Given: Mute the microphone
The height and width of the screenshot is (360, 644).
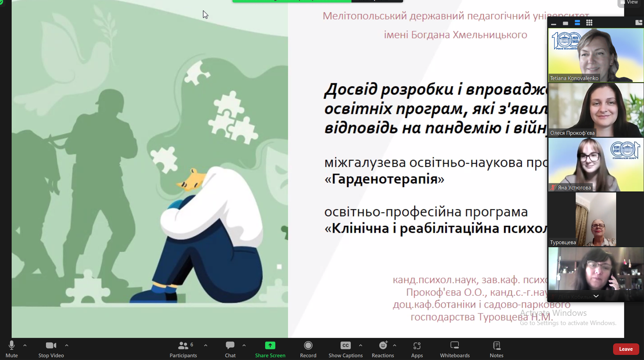Looking at the screenshot, I should 11,349.
